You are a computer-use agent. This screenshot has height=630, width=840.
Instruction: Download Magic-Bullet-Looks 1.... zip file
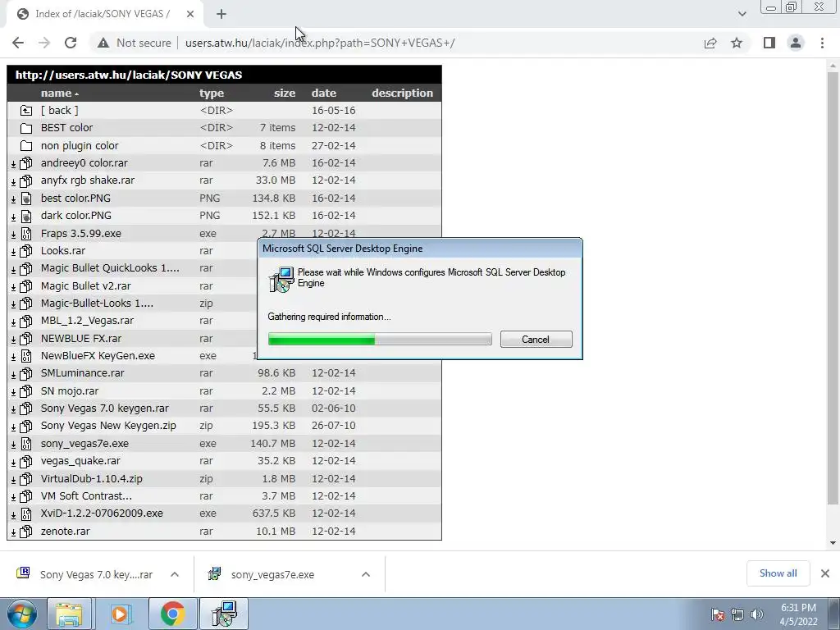coord(97,304)
